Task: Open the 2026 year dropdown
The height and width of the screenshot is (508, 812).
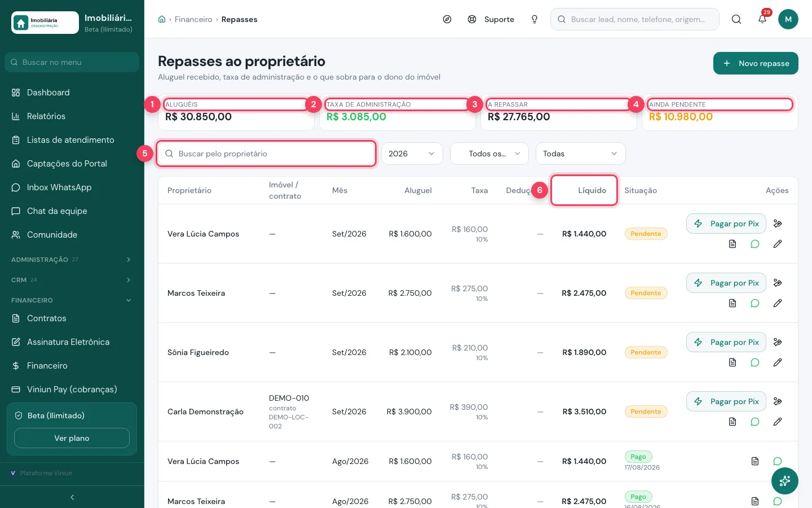Action: tap(412, 154)
